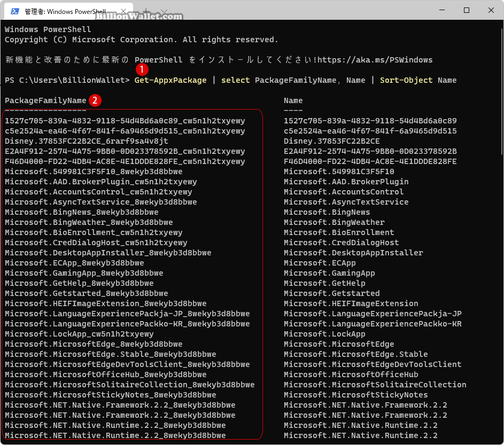
Task: Click the Microsoft.MicrosoftStickyNotes_8wekyb3d8bbwe entry
Action: tap(111, 395)
